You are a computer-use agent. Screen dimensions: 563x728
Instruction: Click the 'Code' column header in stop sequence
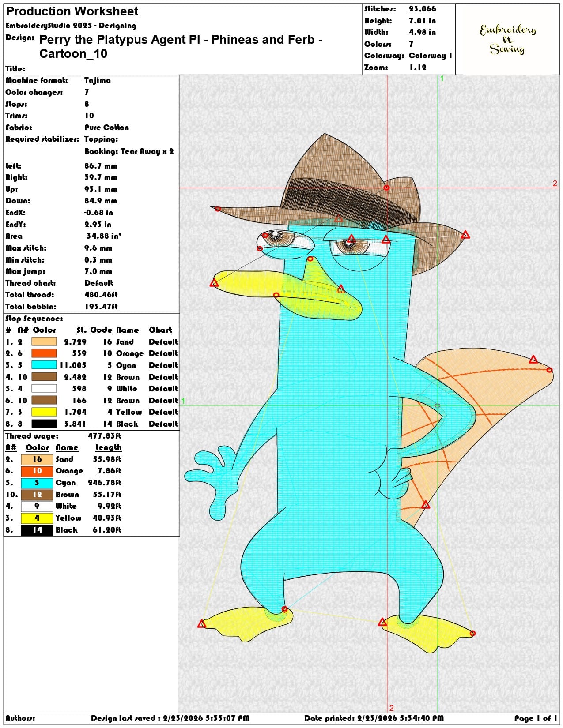[102, 330]
